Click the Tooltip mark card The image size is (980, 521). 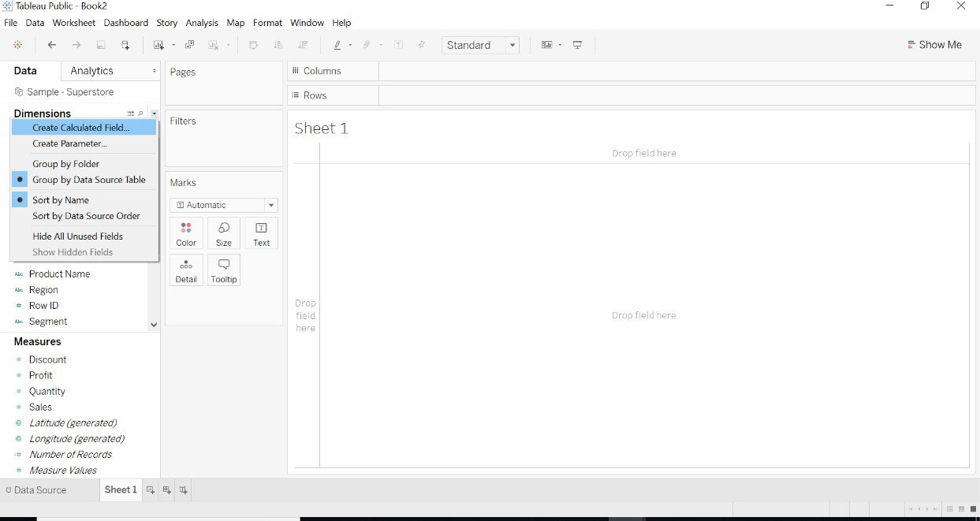(x=224, y=270)
